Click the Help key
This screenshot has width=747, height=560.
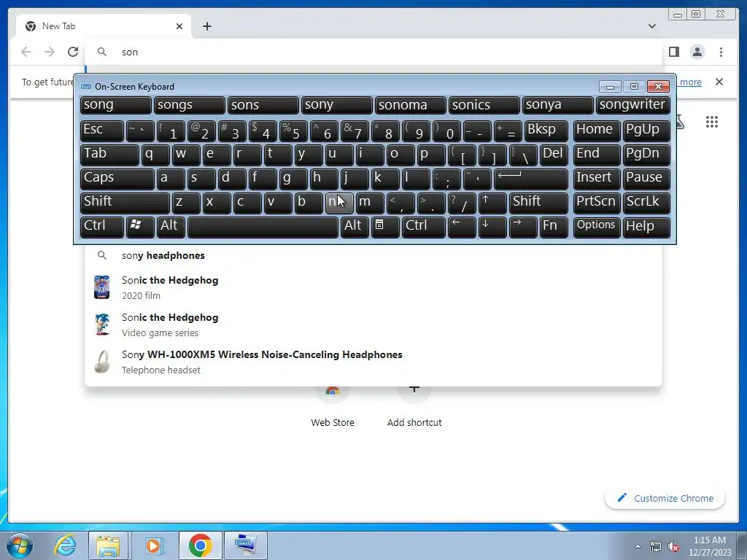[646, 227]
